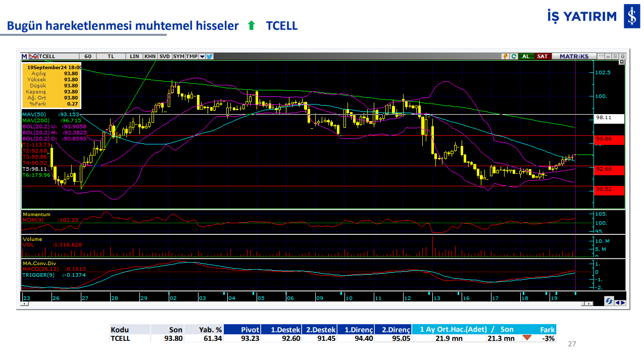Toggle the SVD level option

click(x=165, y=56)
